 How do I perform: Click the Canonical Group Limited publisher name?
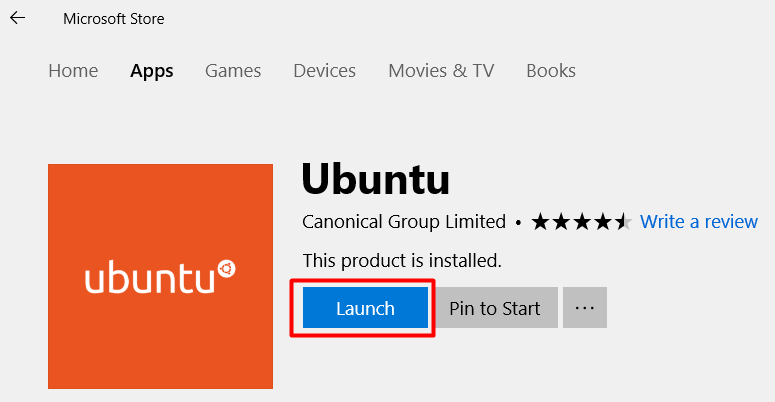(404, 222)
